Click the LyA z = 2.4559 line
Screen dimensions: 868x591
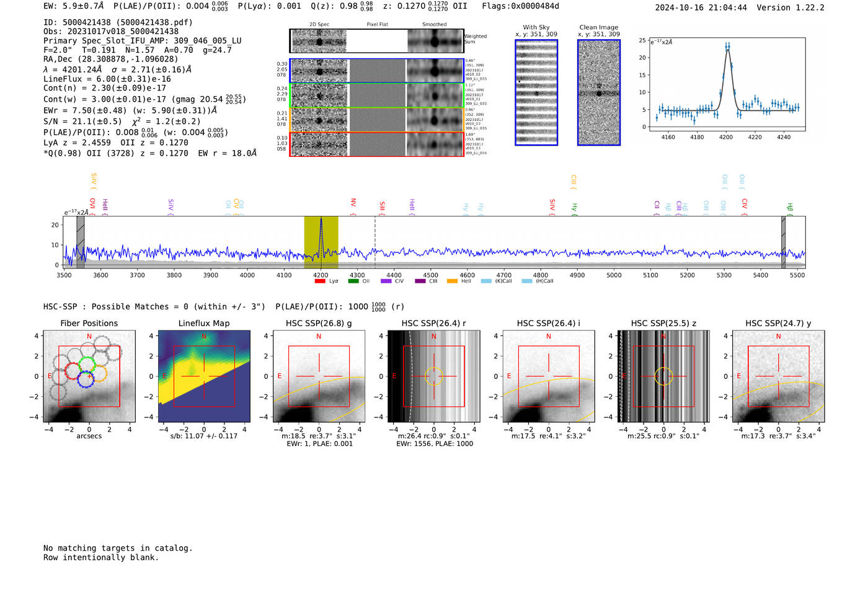click(116, 143)
